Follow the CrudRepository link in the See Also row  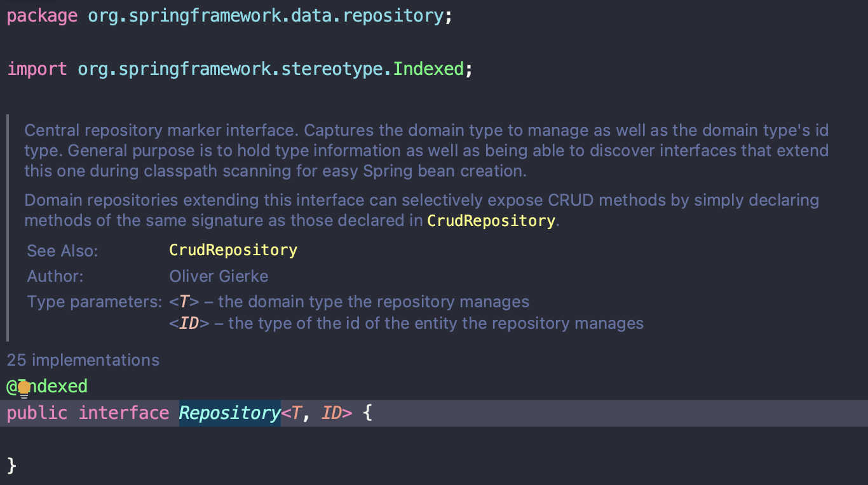[233, 250]
